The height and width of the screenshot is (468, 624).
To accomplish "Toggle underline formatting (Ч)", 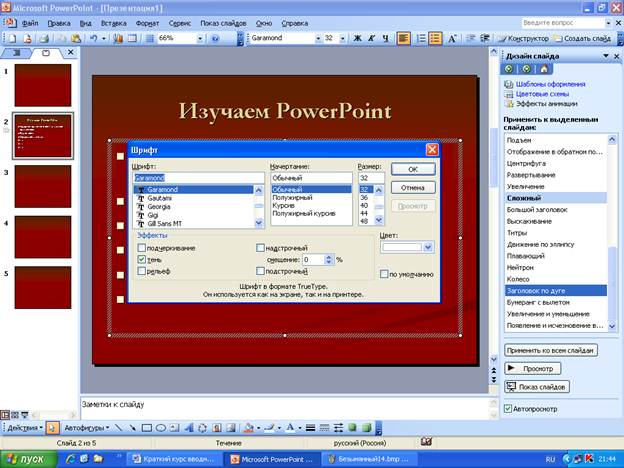I will pyautogui.click(x=385, y=38).
